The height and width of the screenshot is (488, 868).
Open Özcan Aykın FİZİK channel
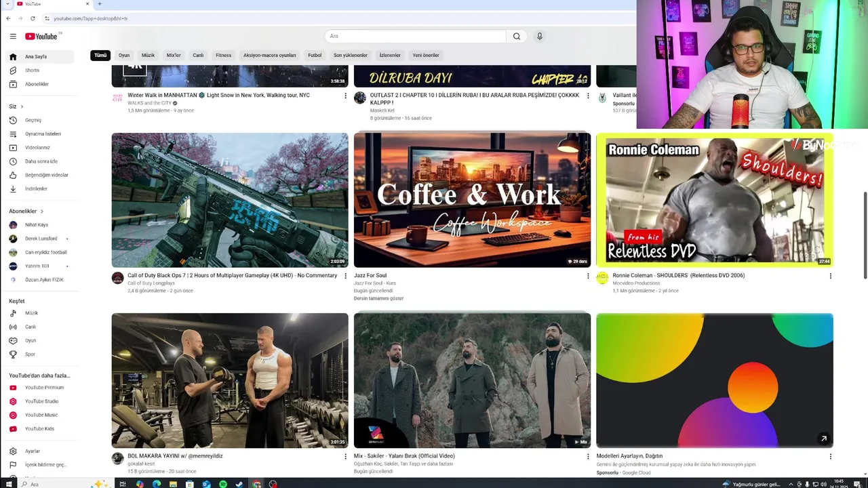[x=41, y=279]
